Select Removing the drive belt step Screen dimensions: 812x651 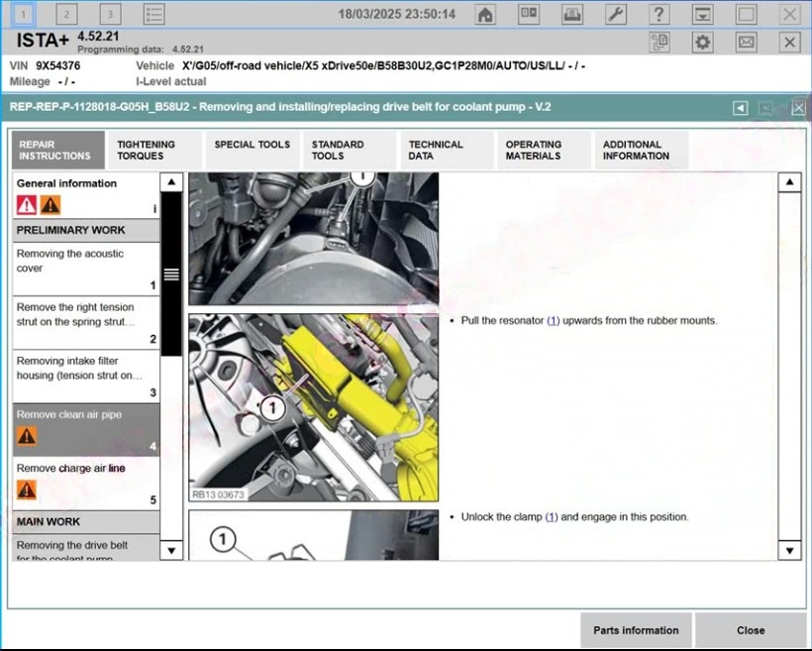(x=86, y=548)
